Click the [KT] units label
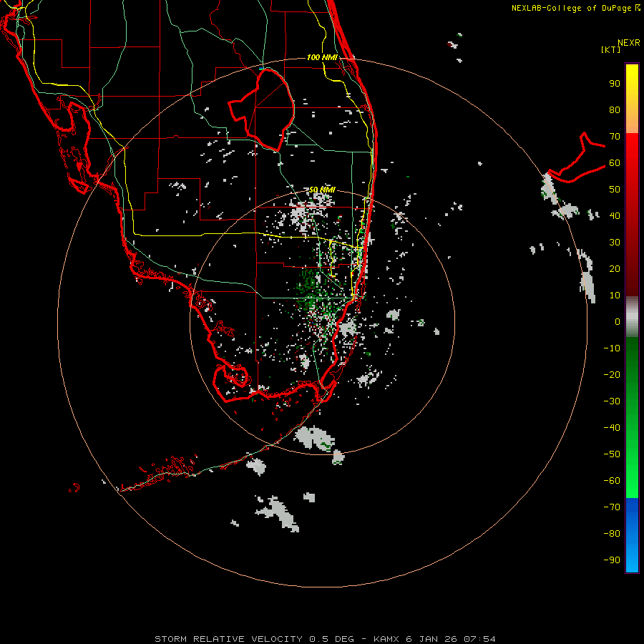This screenshot has width=644, height=644. coord(611,49)
